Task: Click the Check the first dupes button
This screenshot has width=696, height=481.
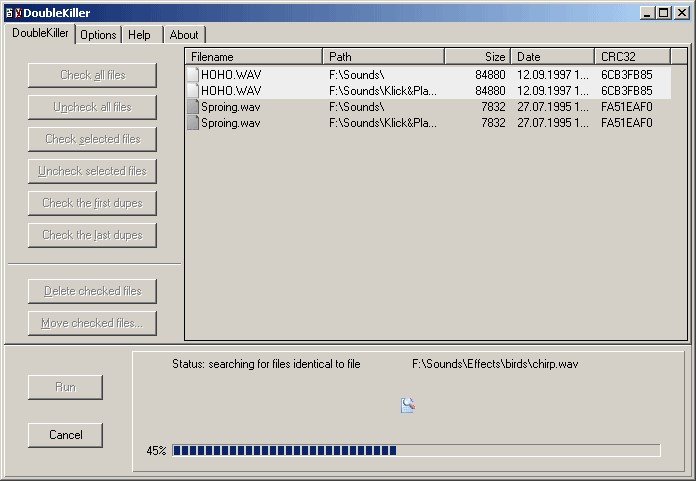Action: pos(92,203)
